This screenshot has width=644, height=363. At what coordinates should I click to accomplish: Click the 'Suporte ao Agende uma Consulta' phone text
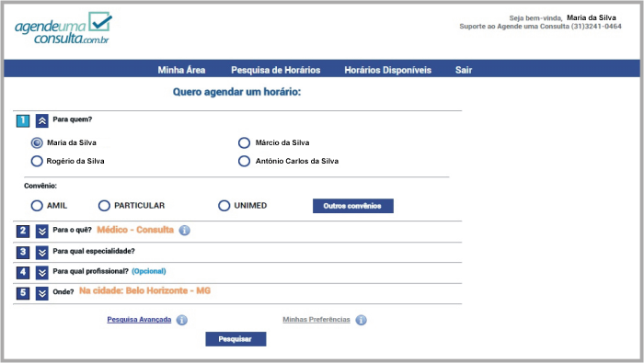click(540, 27)
